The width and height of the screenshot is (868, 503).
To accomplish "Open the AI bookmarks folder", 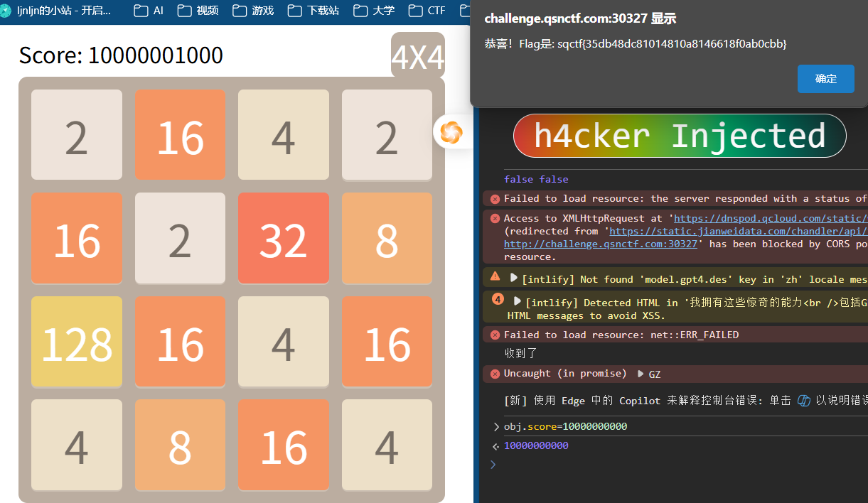I will click(149, 11).
